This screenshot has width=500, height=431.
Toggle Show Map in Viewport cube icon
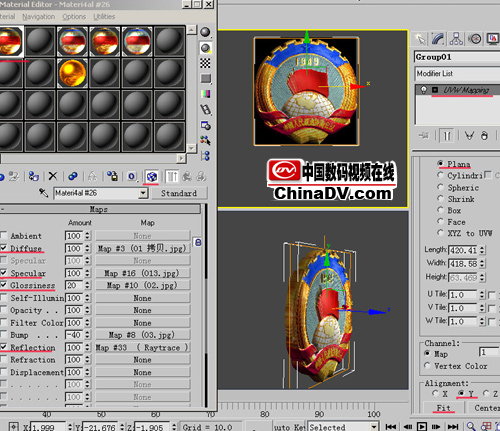click(151, 176)
